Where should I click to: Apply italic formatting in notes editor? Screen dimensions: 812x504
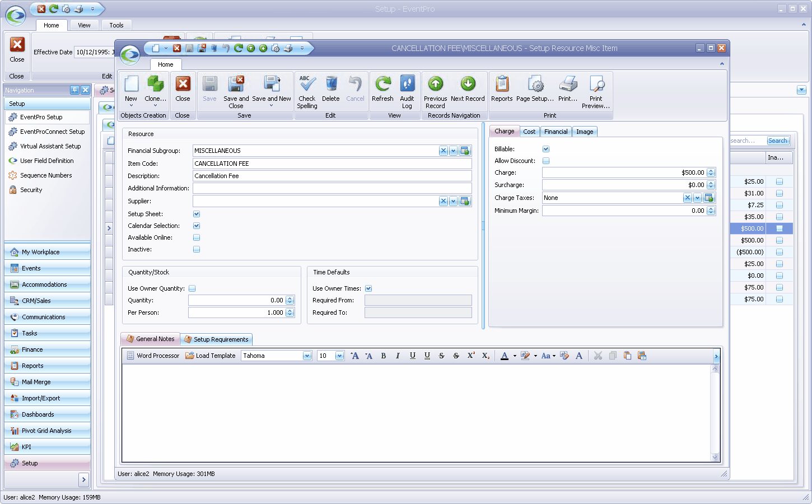coord(398,356)
